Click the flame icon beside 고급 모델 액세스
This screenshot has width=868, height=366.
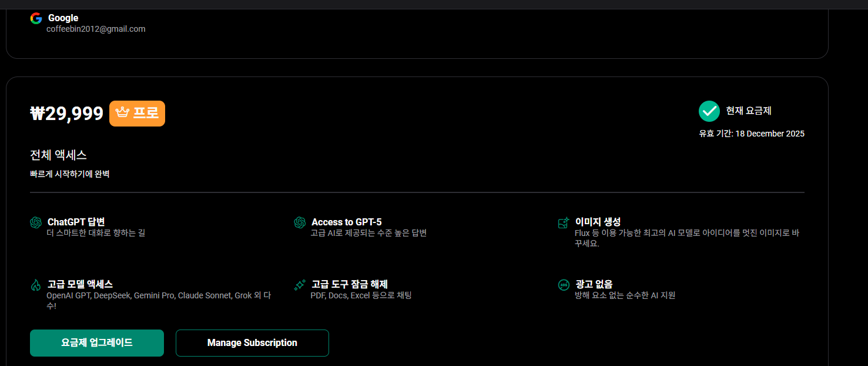coord(36,285)
